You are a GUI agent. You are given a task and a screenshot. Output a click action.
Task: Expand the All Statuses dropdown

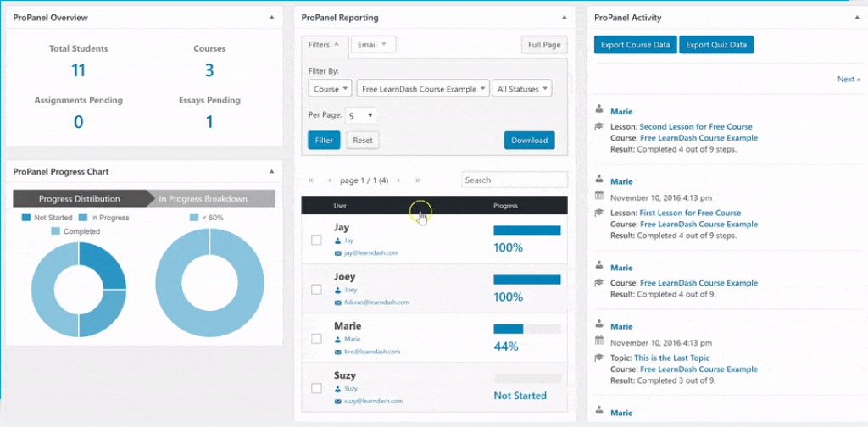click(521, 88)
